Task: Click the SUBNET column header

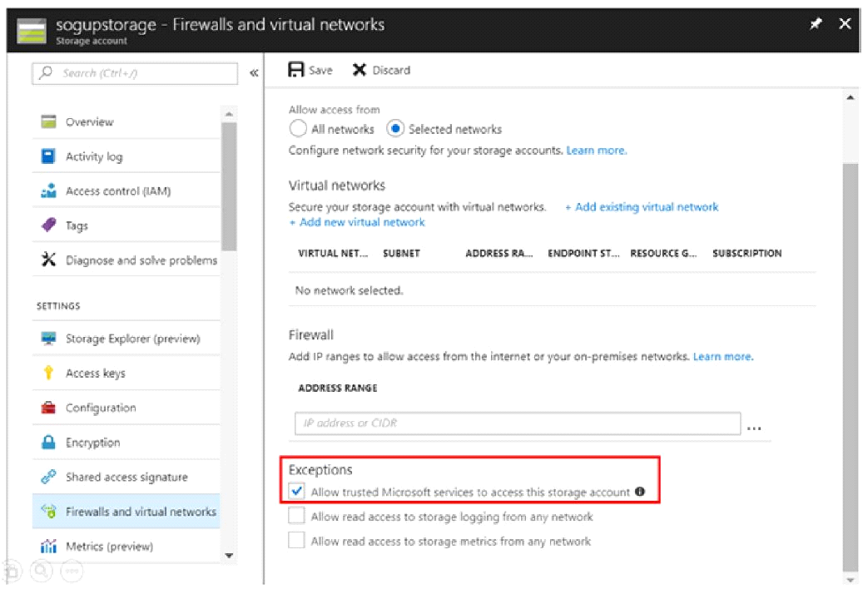Action: pos(401,254)
